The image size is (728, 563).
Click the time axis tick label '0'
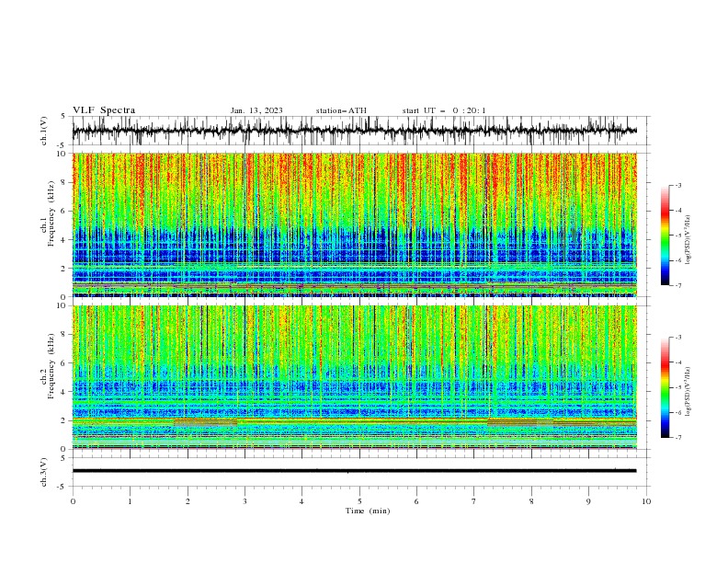[73, 501]
